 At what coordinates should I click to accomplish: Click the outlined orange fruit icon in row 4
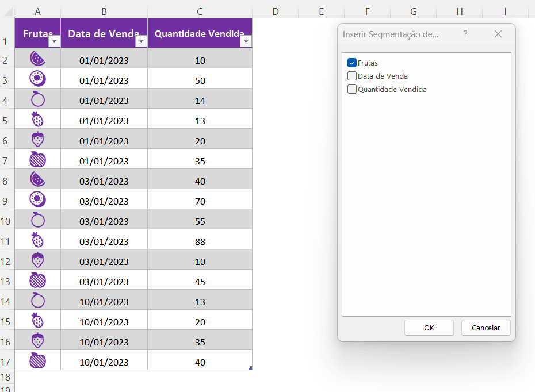37,99
